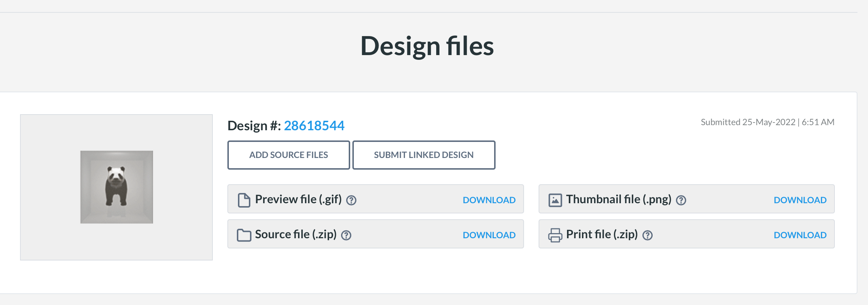Click the document icon beside Preview file

[244, 200]
